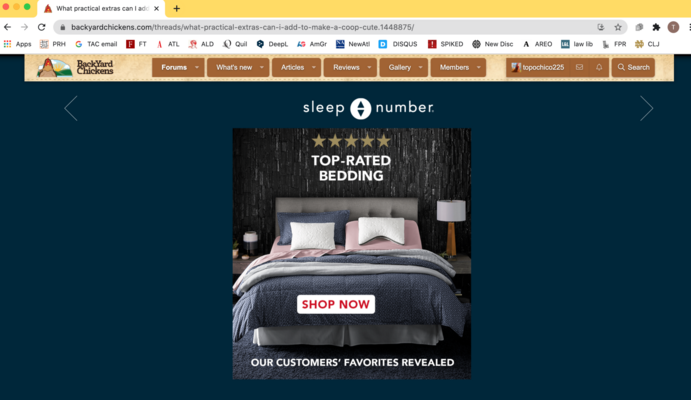Open the Search button

click(633, 67)
